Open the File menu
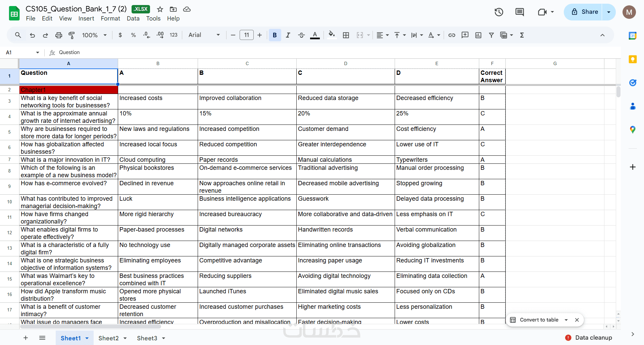Screen dimensions: 644x345 (x=31, y=18)
